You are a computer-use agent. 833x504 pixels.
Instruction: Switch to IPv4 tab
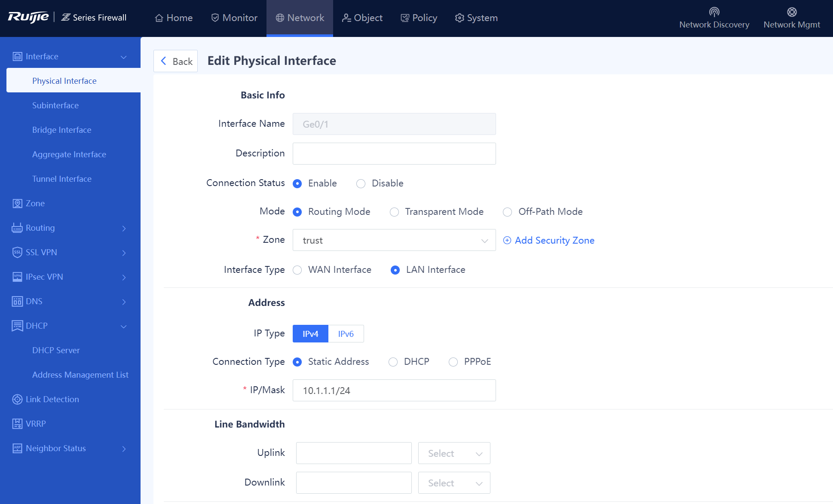pyautogui.click(x=310, y=334)
